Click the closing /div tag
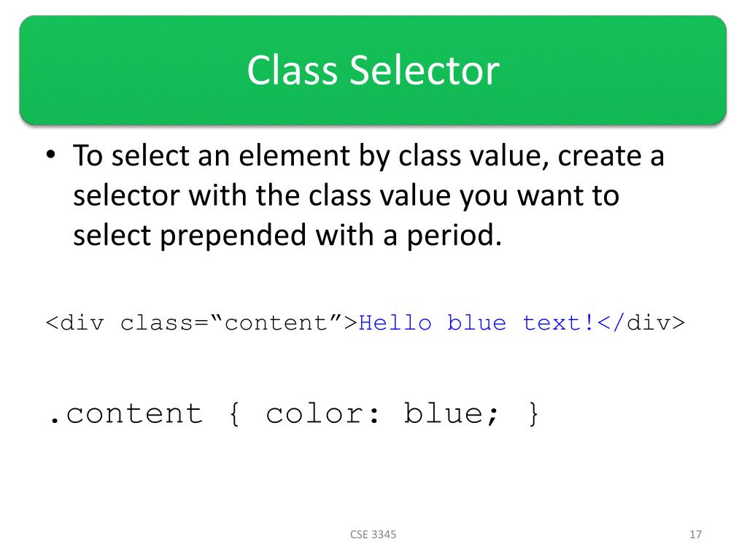Screen dimensions: 747x560 pyautogui.click(x=641, y=323)
